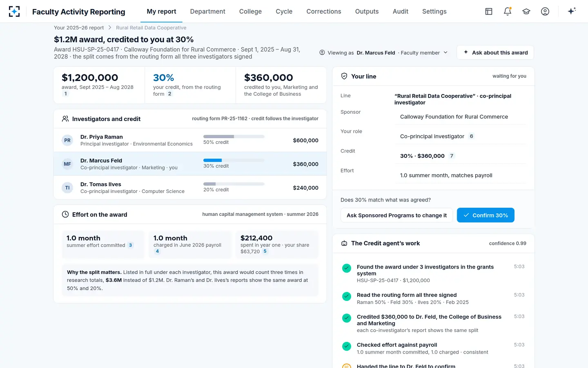Go to the Corrections tab
The image size is (588, 368).
(x=324, y=11)
